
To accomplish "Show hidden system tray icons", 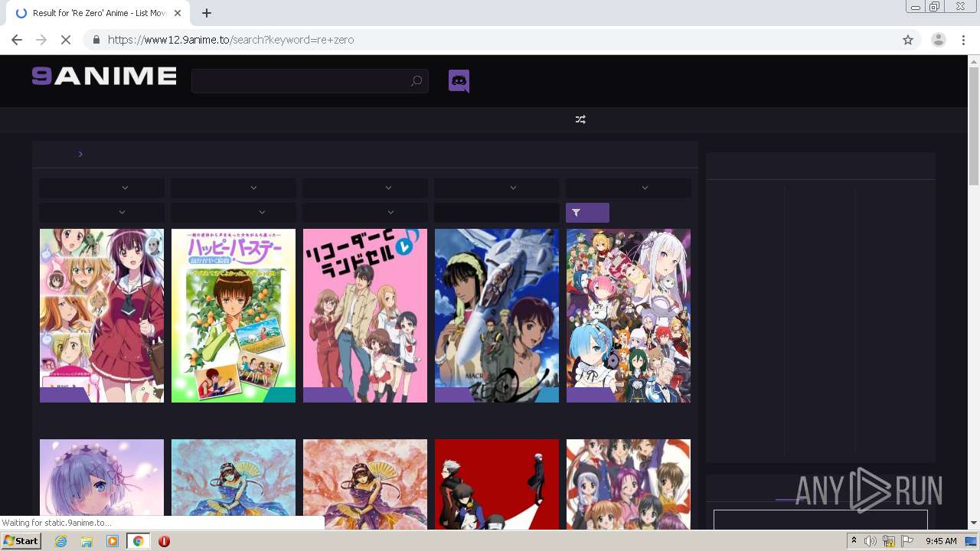I will tap(854, 541).
